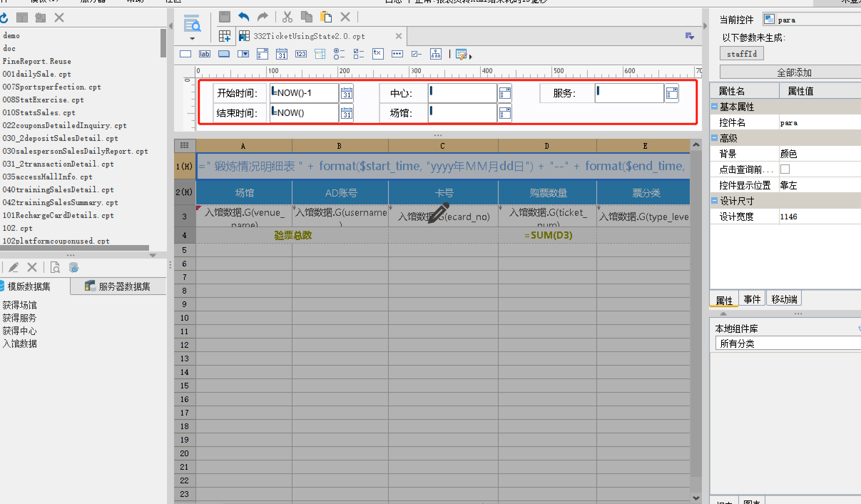The image size is (861, 504).
Task: Delete selection with X icon in main toolbar
Action: 345,17
